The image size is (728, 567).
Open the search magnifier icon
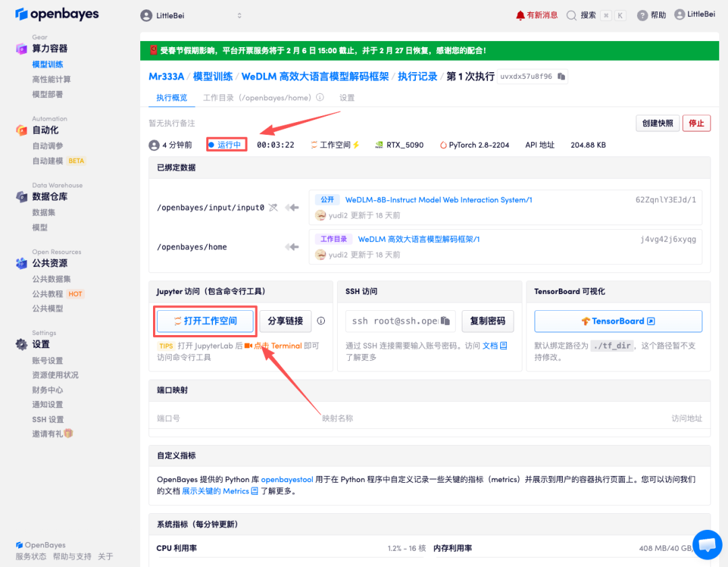[x=571, y=16]
